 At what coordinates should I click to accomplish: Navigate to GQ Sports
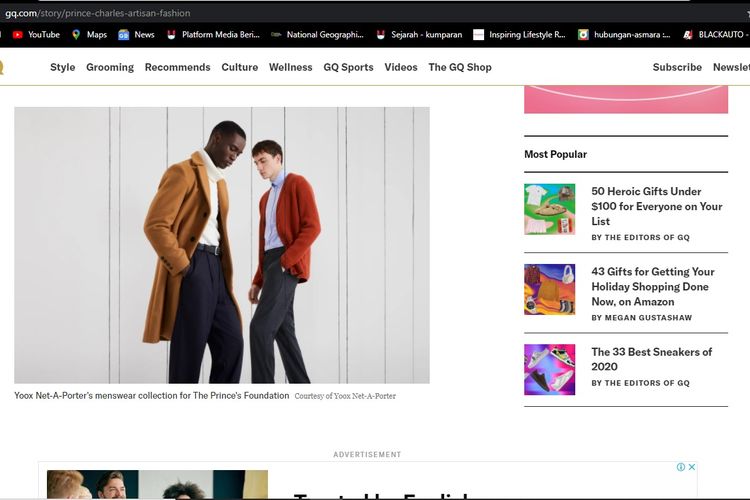[x=348, y=67]
